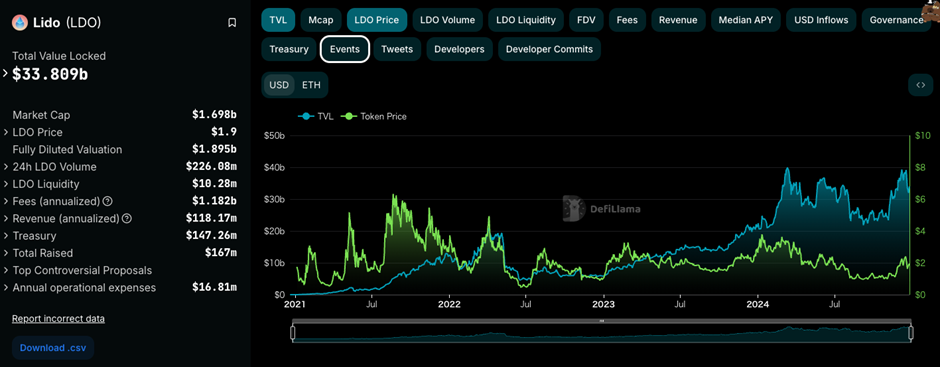Bookmark the Lido protocol

tap(232, 23)
